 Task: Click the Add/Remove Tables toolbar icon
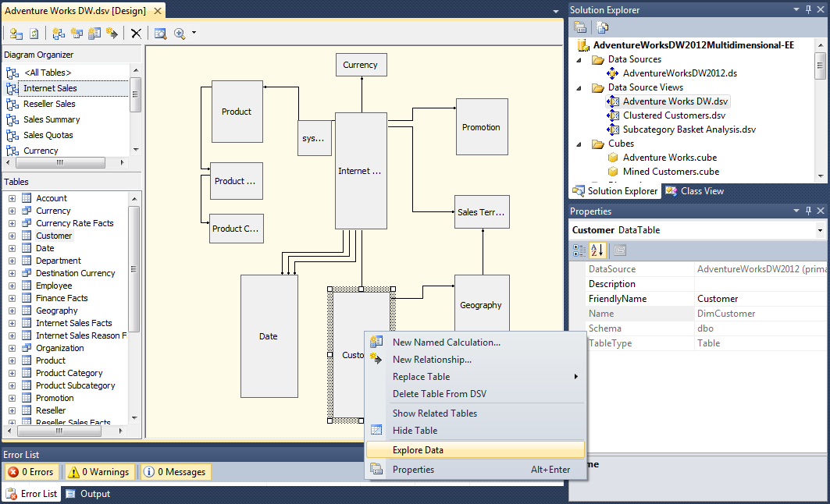16,33
